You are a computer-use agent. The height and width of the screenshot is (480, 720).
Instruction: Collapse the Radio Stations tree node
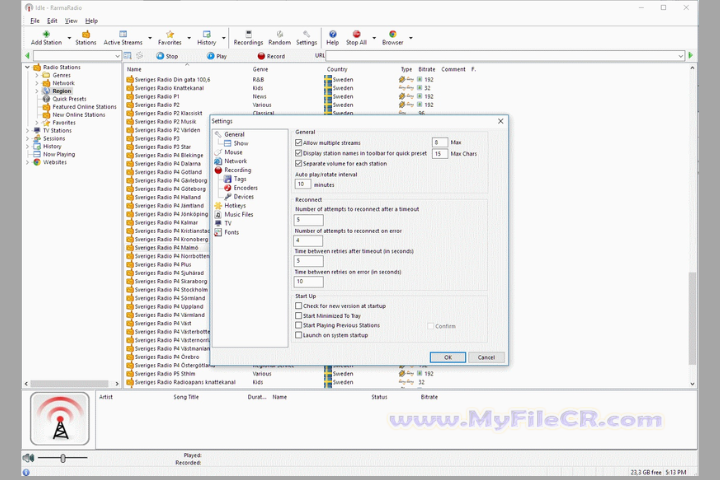[x=28, y=67]
